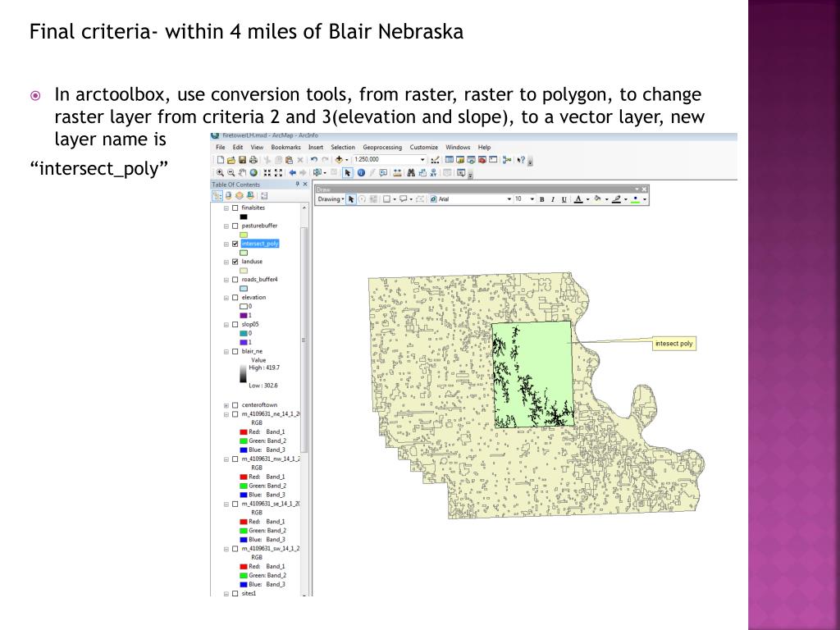This screenshot has width=840, height=630.
Task: Open the Customize menu
Action: click(424, 148)
